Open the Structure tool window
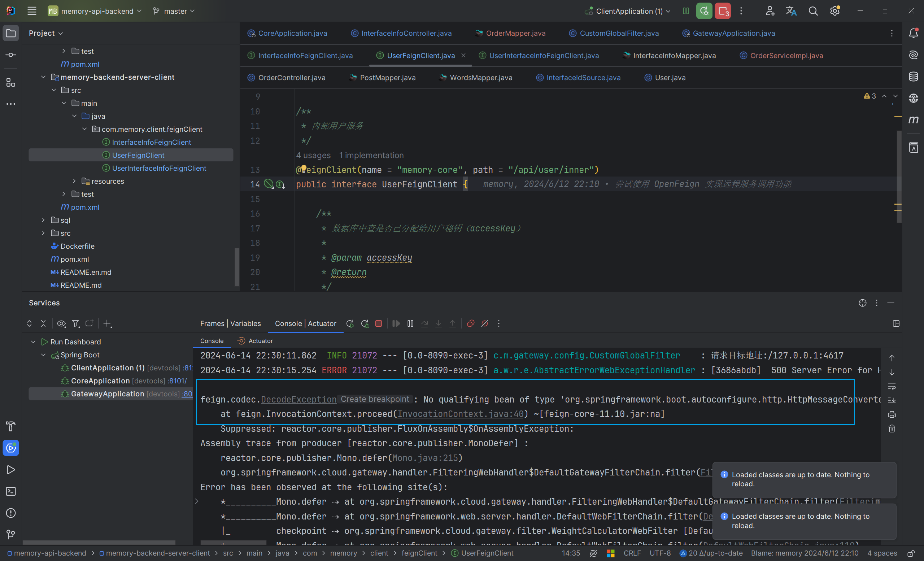Viewport: 924px width, 561px height. point(11,83)
